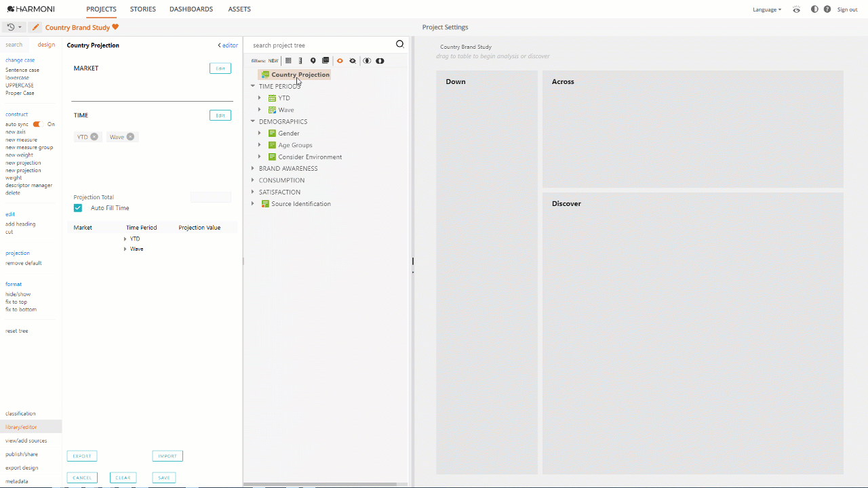Click the search project tree input field
Image resolution: width=868 pixels, height=488 pixels.
coord(319,45)
